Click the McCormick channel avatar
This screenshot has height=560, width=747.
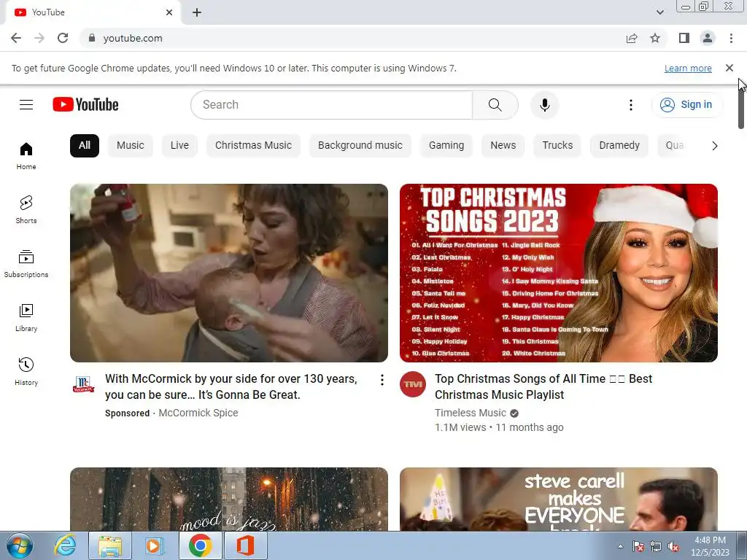click(83, 384)
